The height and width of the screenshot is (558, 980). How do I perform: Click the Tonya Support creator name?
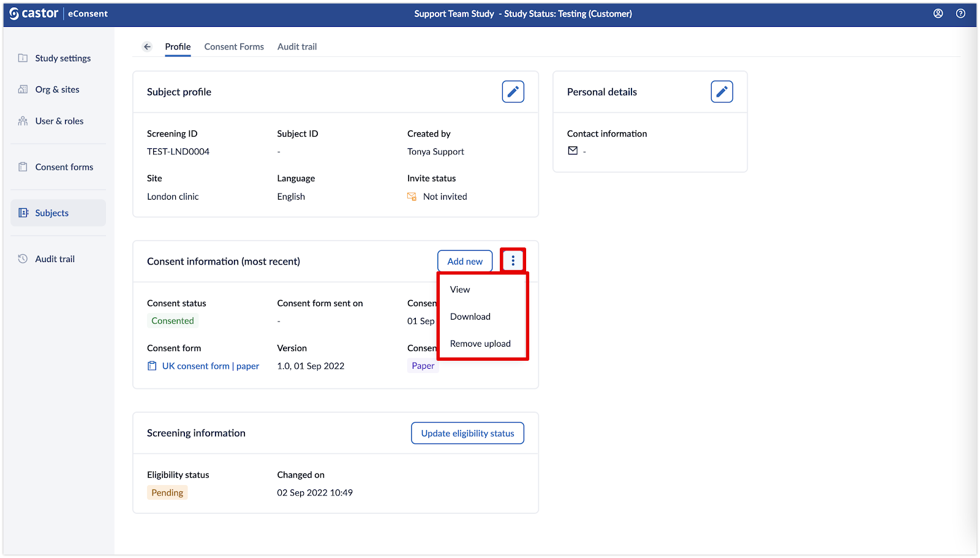(x=435, y=152)
